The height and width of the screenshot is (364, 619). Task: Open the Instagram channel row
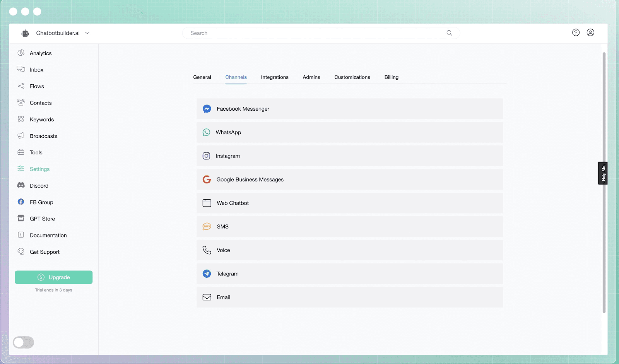[x=350, y=156]
